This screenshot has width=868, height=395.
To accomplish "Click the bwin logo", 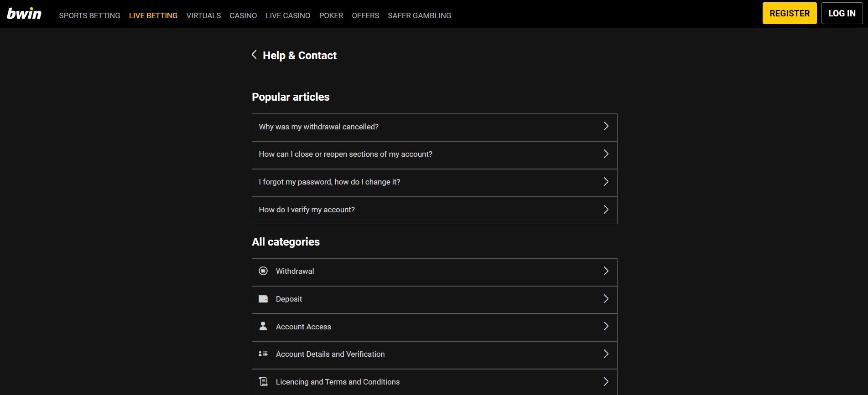I will [24, 14].
